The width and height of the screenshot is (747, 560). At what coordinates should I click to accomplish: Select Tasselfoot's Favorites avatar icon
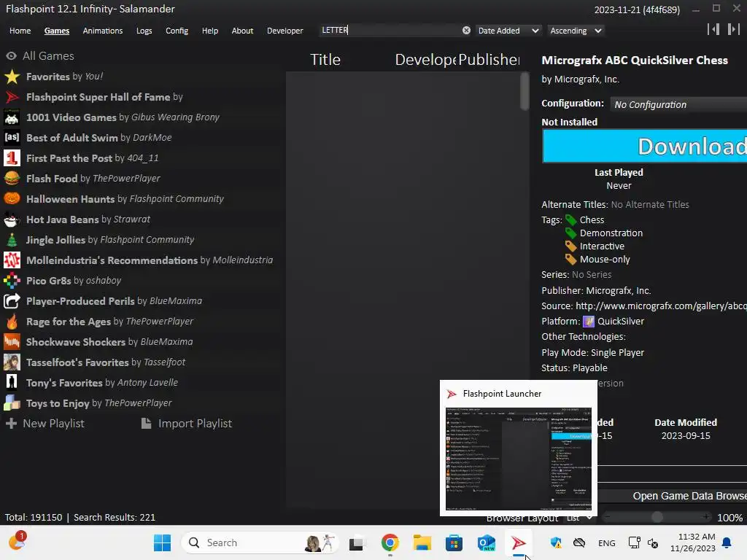12,362
